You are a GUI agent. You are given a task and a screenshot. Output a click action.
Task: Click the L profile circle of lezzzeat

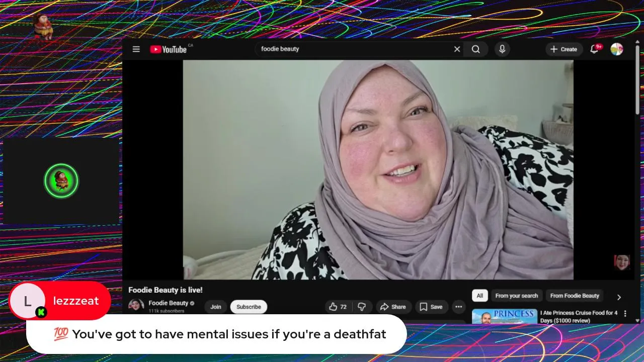pos(28,301)
